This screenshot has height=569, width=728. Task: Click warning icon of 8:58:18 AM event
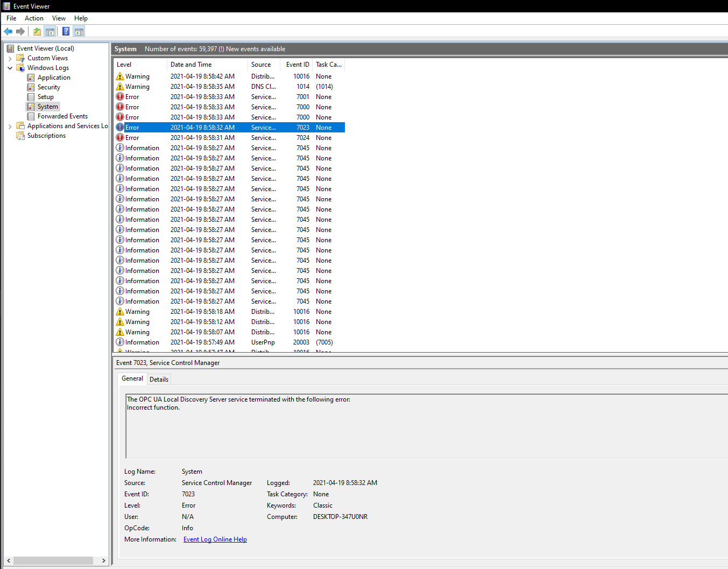tap(120, 312)
